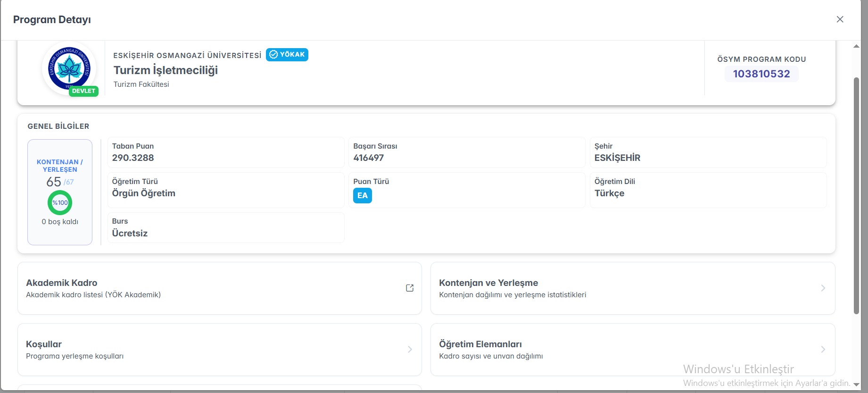The width and height of the screenshot is (868, 393).
Task: Select the Turizm Fakültesi text
Action: tap(141, 84)
